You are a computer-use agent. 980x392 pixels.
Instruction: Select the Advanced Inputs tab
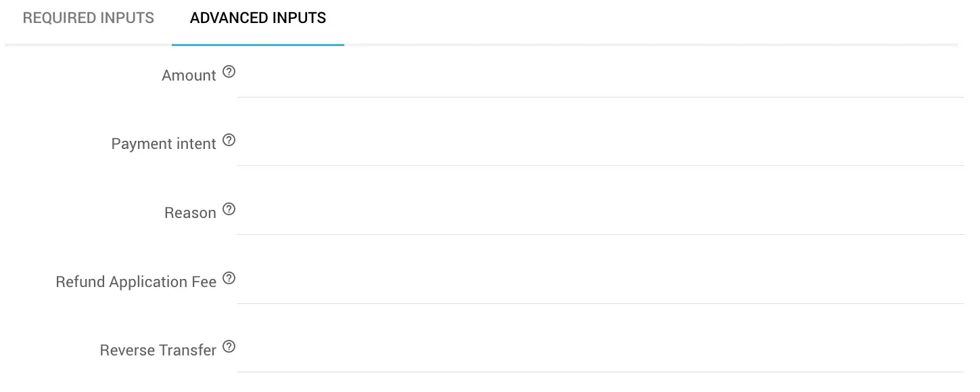(258, 18)
